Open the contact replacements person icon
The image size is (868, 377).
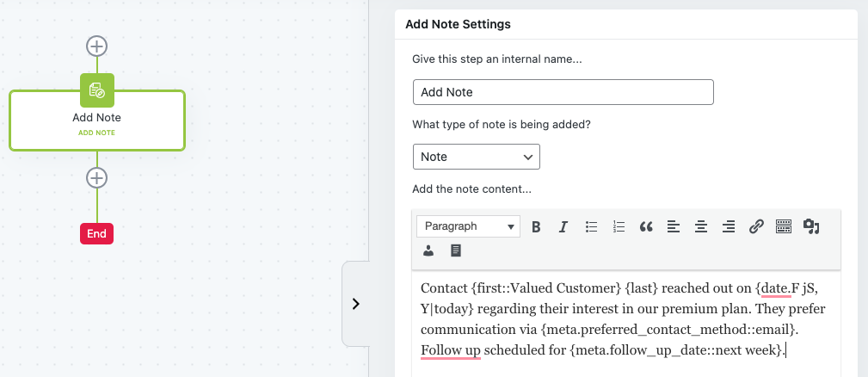[x=428, y=250]
